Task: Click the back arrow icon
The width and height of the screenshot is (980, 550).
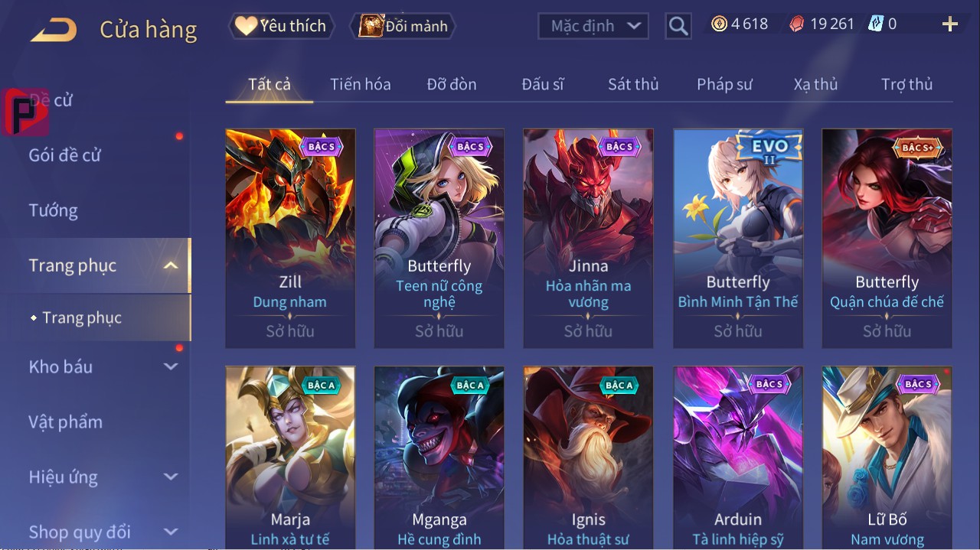Action: click(x=54, y=31)
